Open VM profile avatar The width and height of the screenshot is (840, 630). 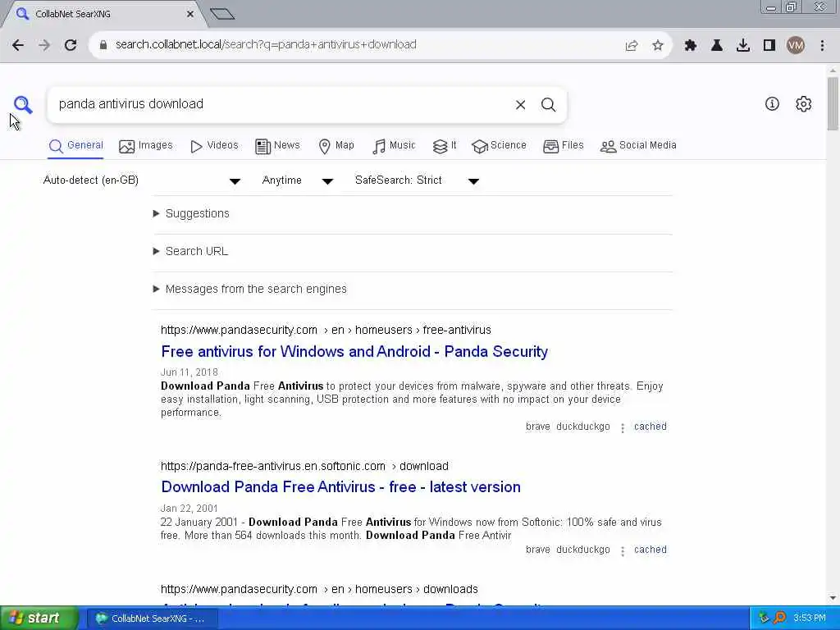click(796, 46)
